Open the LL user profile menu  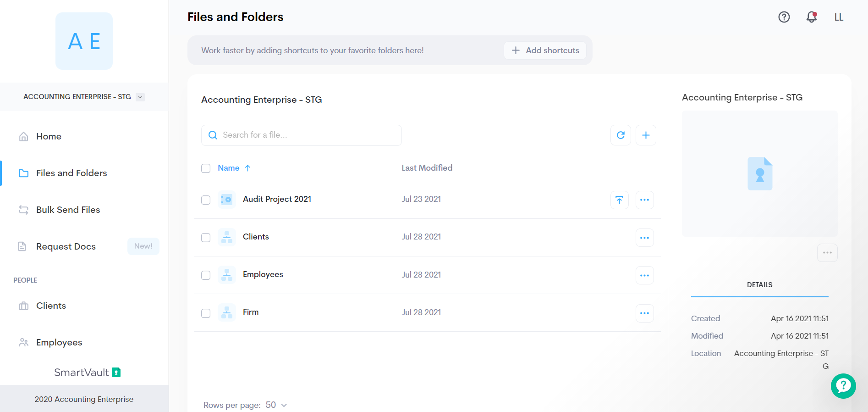838,17
